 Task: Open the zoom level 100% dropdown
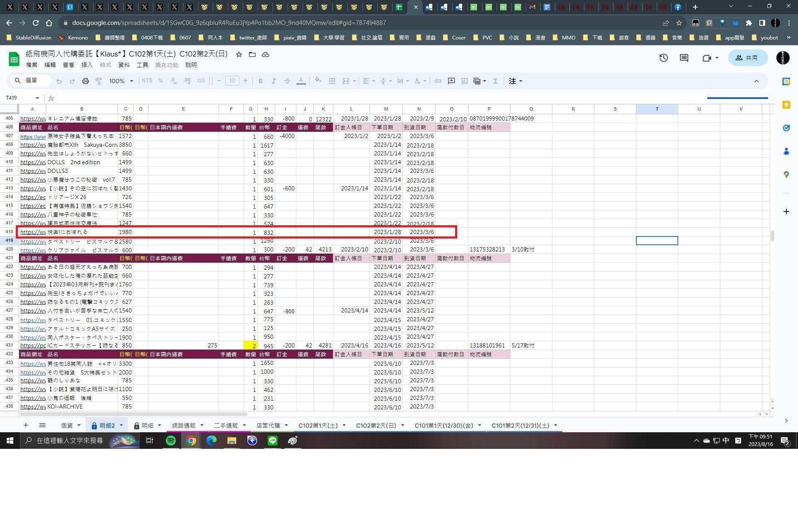[121, 81]
